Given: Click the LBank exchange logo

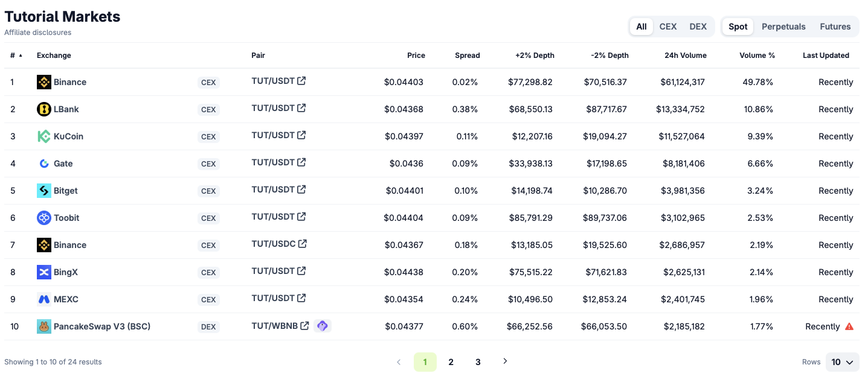Looking at the screenshot, I should [44, 109].
